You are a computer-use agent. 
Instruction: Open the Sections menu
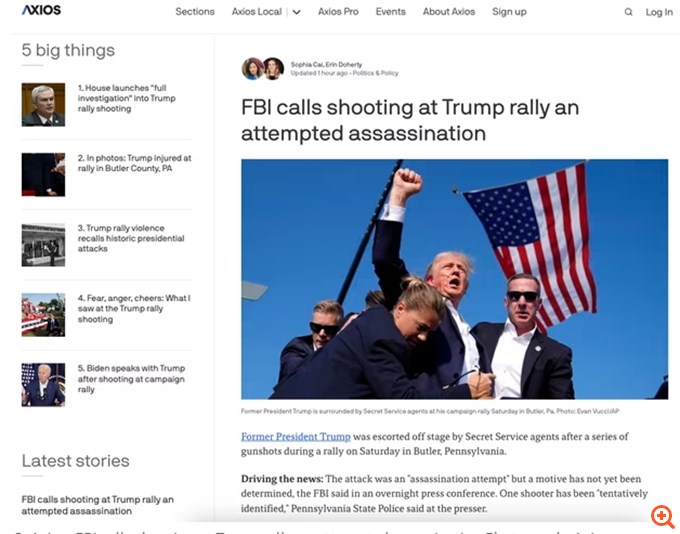pyautogui.click(x=195, y=12)
